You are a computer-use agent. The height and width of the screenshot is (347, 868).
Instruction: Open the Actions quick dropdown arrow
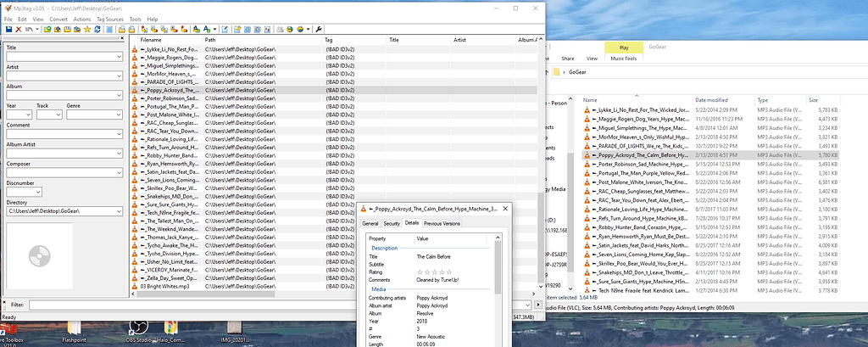pyautogui.click(x=214, y=29)
